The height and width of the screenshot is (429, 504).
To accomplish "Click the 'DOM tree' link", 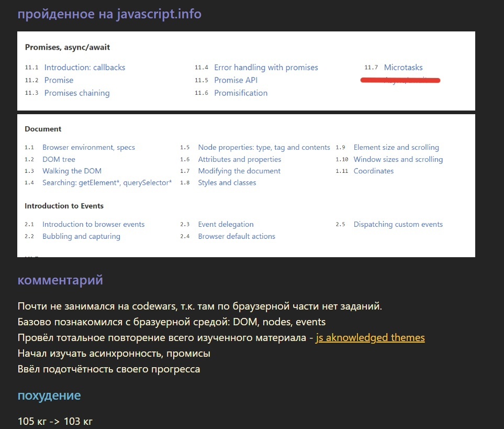I will (59, 159).
